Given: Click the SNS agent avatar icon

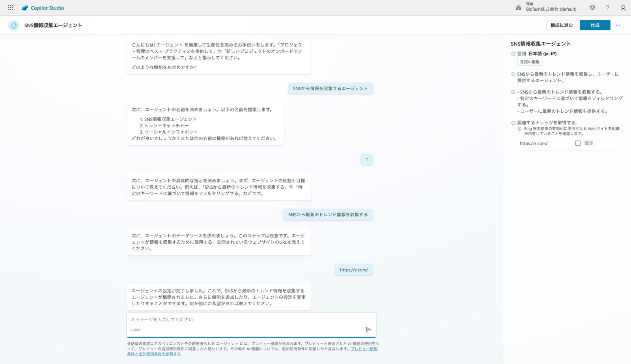Looking at the screenshot, I should (13, 25).
